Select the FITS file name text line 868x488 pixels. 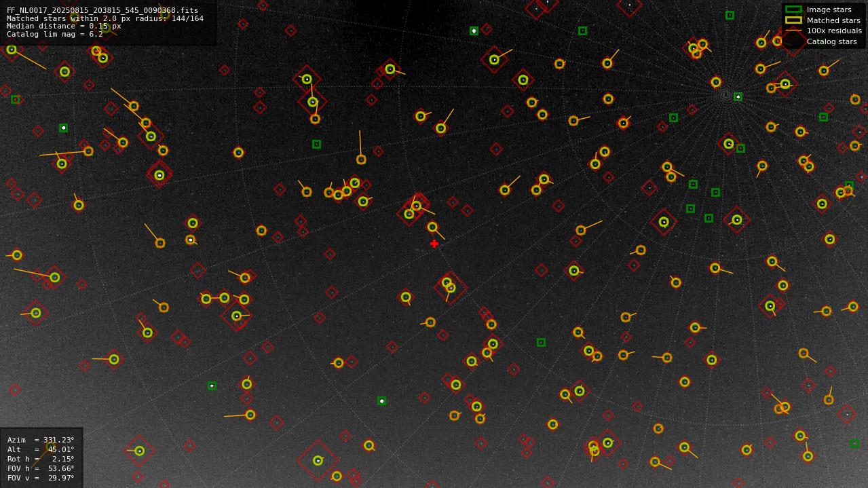102,10
